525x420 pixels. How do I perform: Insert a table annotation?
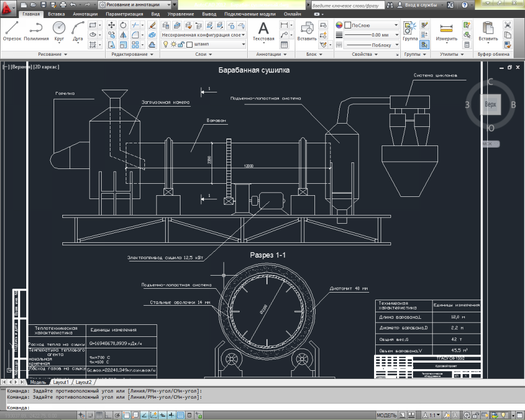tap(284, 44)
